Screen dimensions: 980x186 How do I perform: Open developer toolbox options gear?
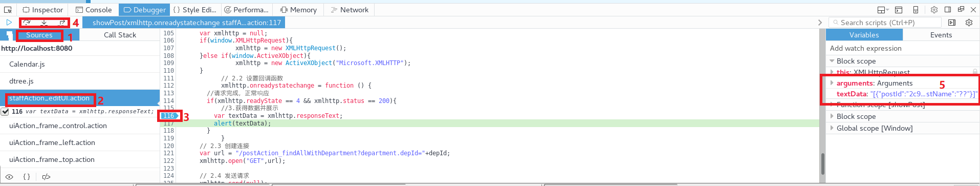click(934, 10)
